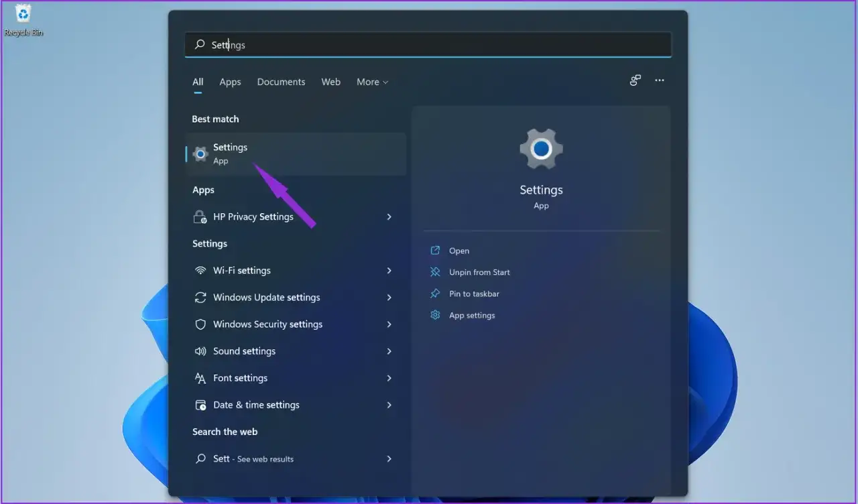Switch to the Documents search tab
Image resolution: width=858 pixels, height=504 pixels.
281,81
